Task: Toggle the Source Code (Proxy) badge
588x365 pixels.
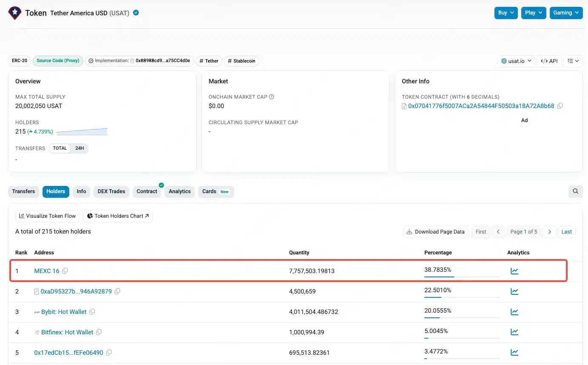Action: 58,61
